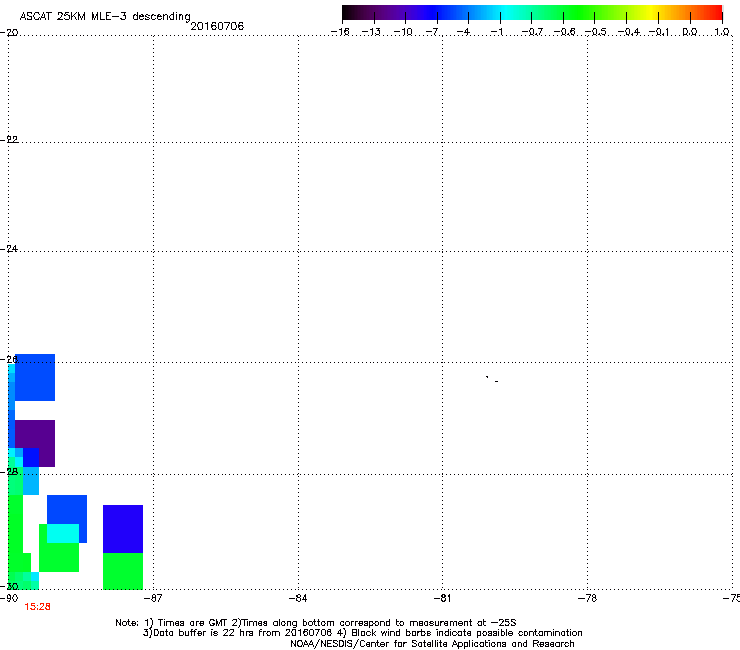Select the -81 longitude axis label
Viewport: 740px width, 650px height.
click(x=442, y=598)
